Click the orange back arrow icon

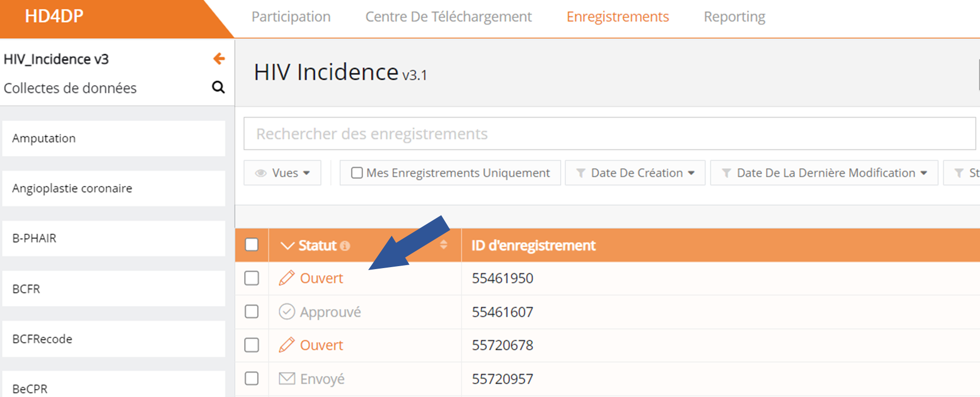219,59
